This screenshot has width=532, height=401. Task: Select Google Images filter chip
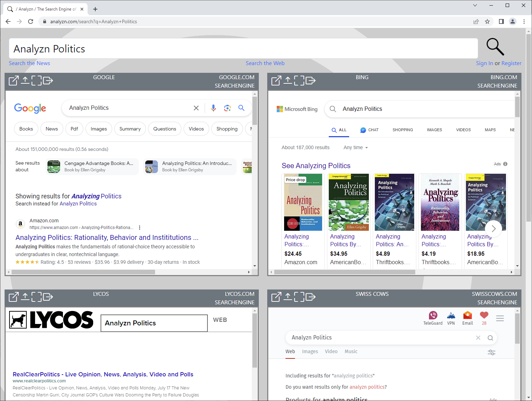pyautogui.click(x=99, y=129)
